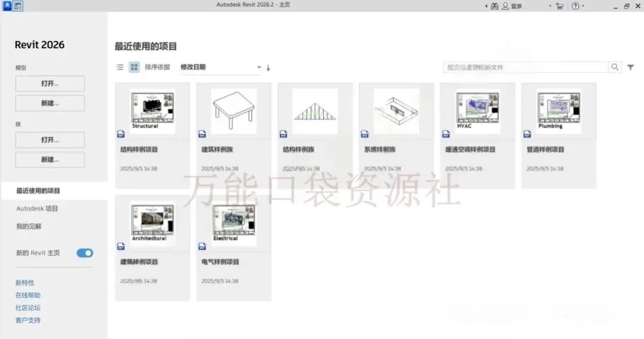Click 打开 button under 模型
The image size is (644, 339).
(50, 83)
